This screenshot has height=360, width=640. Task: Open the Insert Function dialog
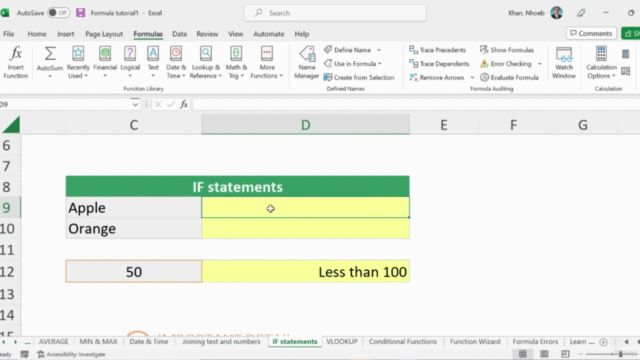pyautogui.click(x=16, y=62)
